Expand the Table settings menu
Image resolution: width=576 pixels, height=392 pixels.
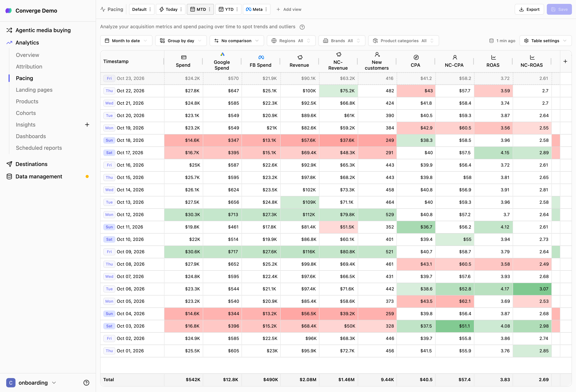[x=545, y=41]
